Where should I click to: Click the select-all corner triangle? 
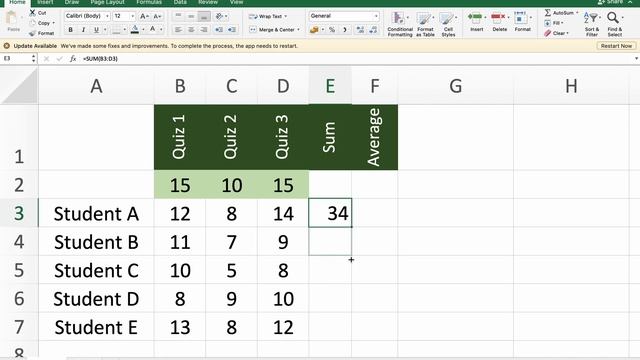click(x=20, y=86)
